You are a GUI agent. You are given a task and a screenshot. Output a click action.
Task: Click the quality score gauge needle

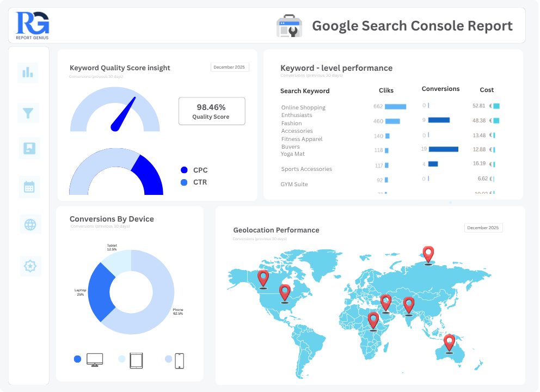click(123, 114)
